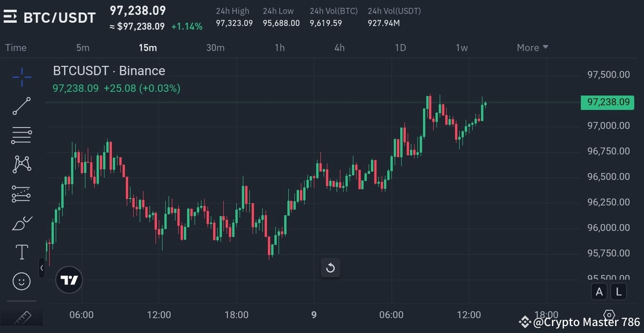The width and height of the screenshot is (644, 333).
Task: Select the Crosshair tool
Action: [x=21, y=77]
